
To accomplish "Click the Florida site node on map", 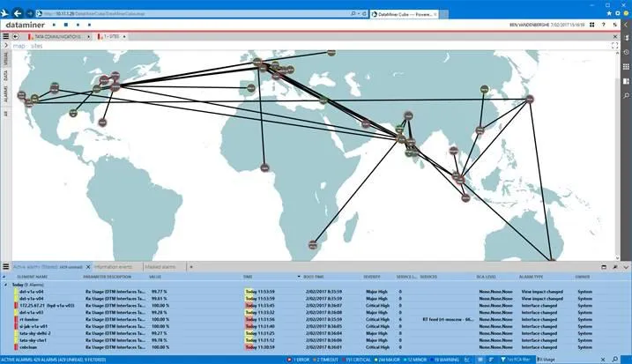I will pyautogui.click(x=102, y=123).
